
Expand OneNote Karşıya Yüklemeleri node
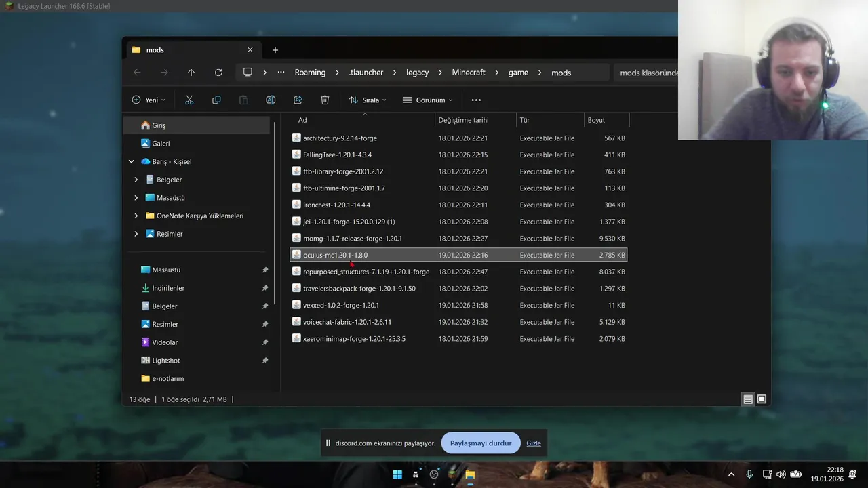click(136, 216)
